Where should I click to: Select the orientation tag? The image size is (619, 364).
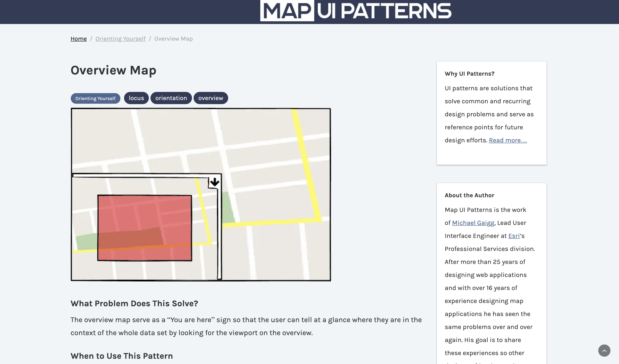pos(171,98)
